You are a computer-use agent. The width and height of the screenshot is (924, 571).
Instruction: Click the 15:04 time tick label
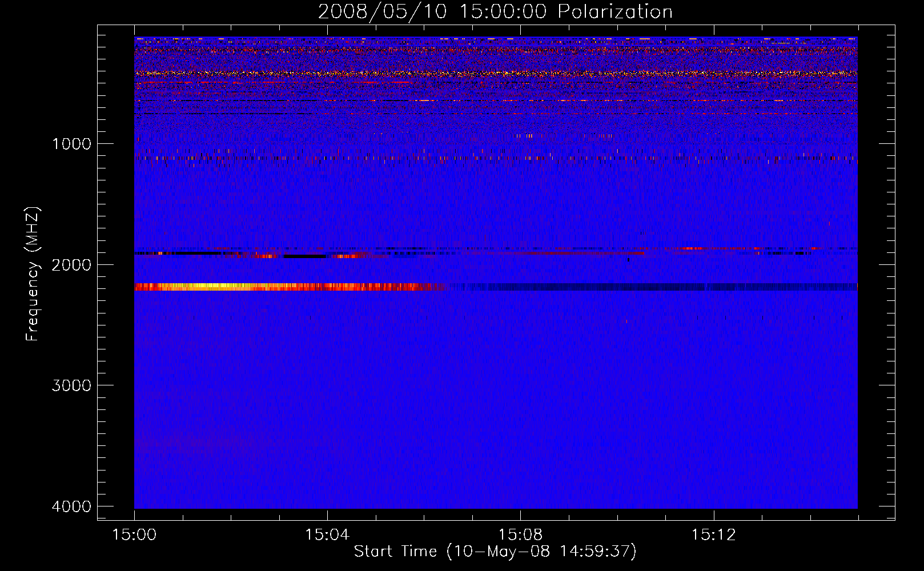click(327, 535)
